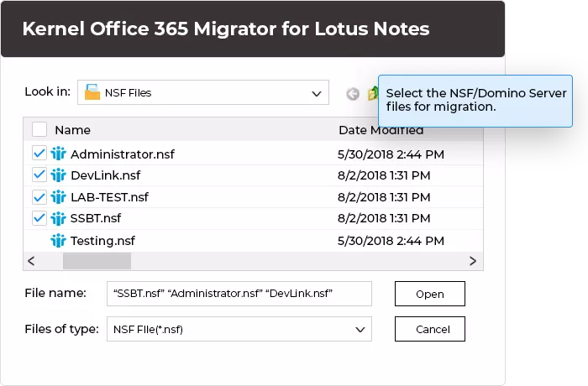
Task: Click the 5/30/2018 2:44 PM date for Testing.nsf
Action: 391,241
